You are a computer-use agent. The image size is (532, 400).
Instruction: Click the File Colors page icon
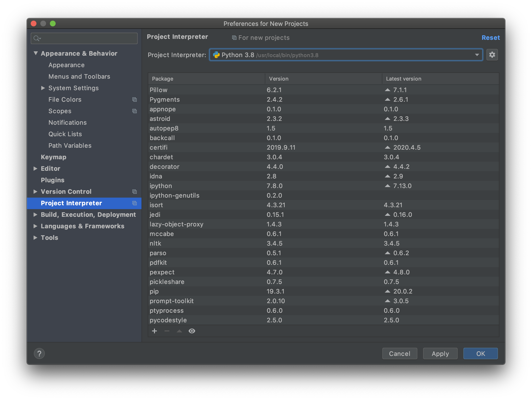coord(135,100)
